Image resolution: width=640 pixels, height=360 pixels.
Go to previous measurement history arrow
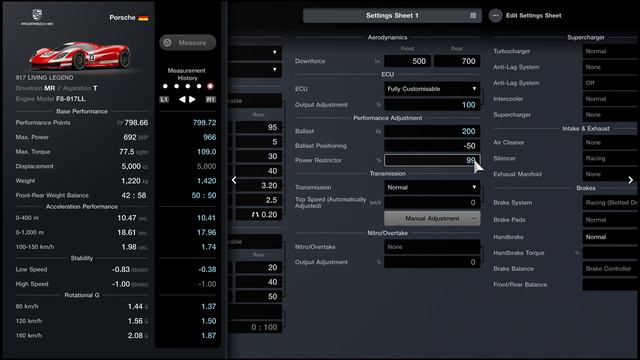[x=182, y=99]
